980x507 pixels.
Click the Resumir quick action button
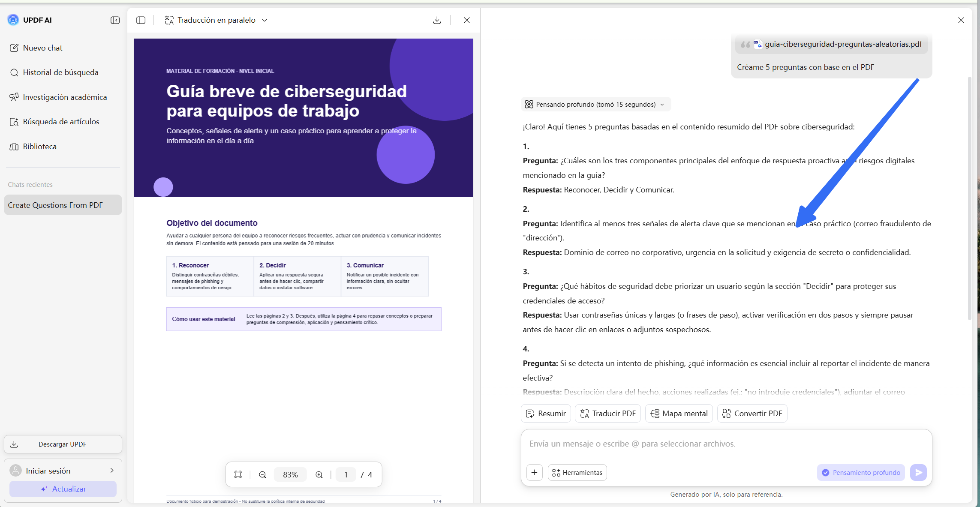546,414
